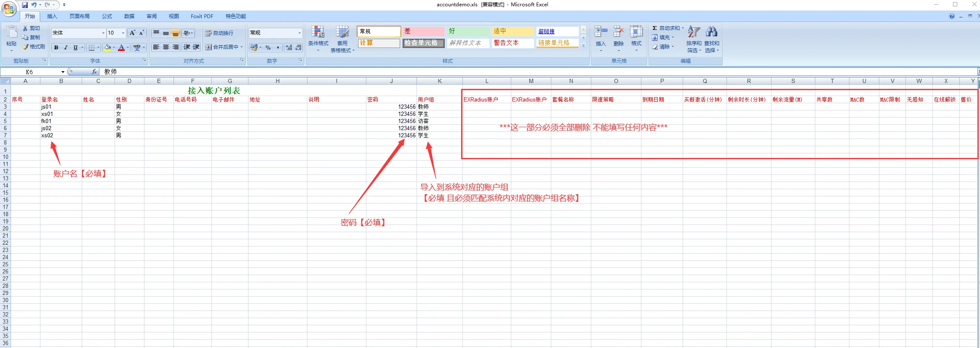Toggle italic formatting
The width and height of the screenshot is (980, 348).
point(66,48)
